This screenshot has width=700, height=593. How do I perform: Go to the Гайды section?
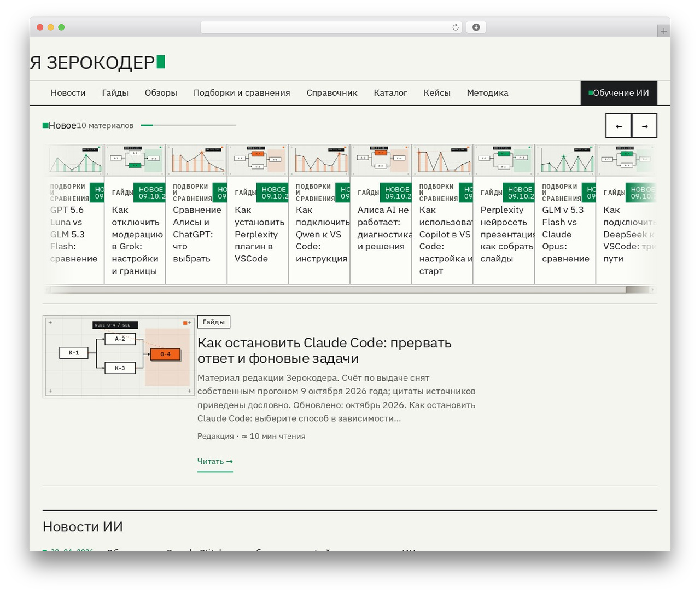pyautogui.click(x=115, y=93)
